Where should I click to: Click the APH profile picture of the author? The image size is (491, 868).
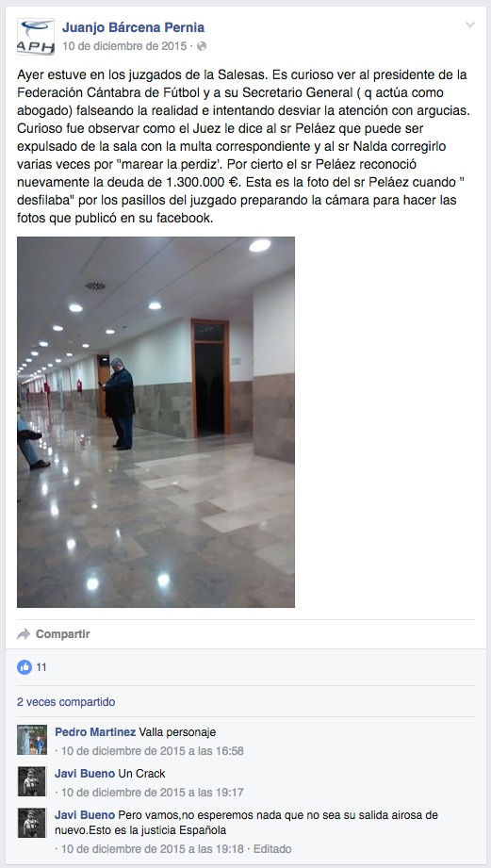[x=36, y=37]
